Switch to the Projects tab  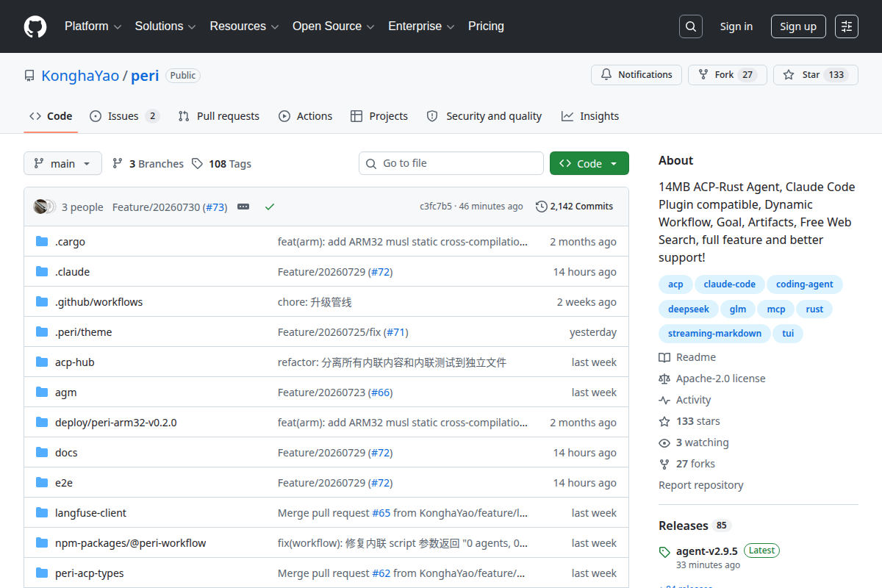pos(379,116)
